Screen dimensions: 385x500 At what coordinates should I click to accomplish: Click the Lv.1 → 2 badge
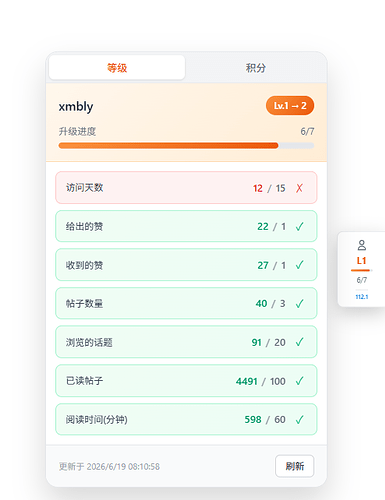290,106
